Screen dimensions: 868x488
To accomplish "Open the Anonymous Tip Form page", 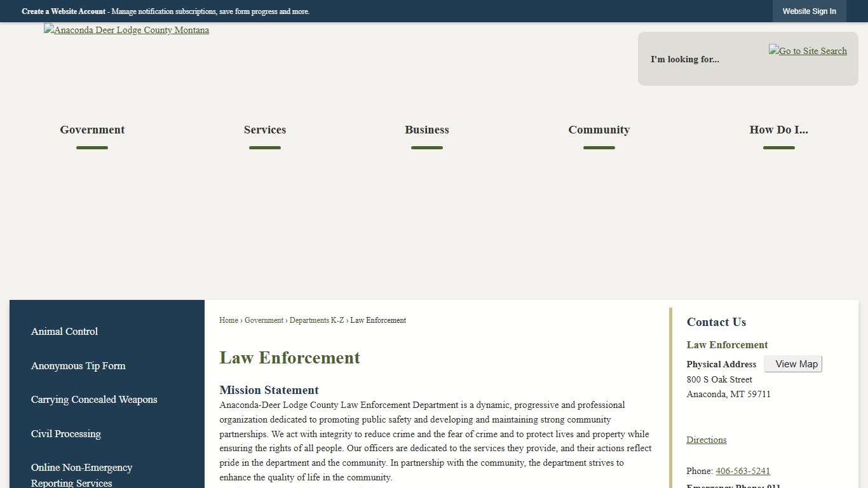I will [78, 365].
